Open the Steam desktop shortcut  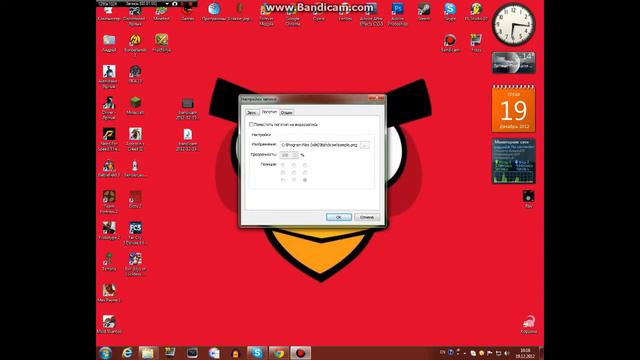coord(424,11)
